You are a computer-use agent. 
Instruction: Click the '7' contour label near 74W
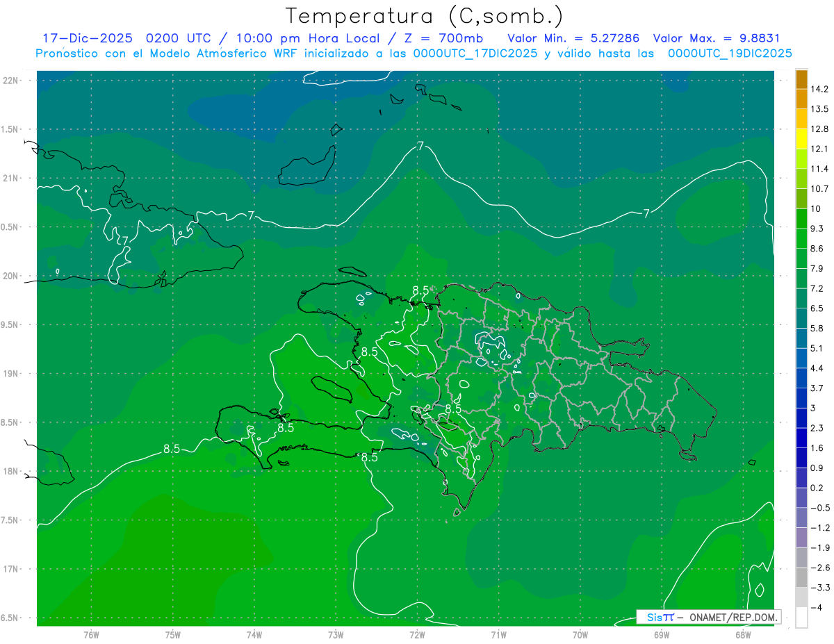tap(251, 215)
